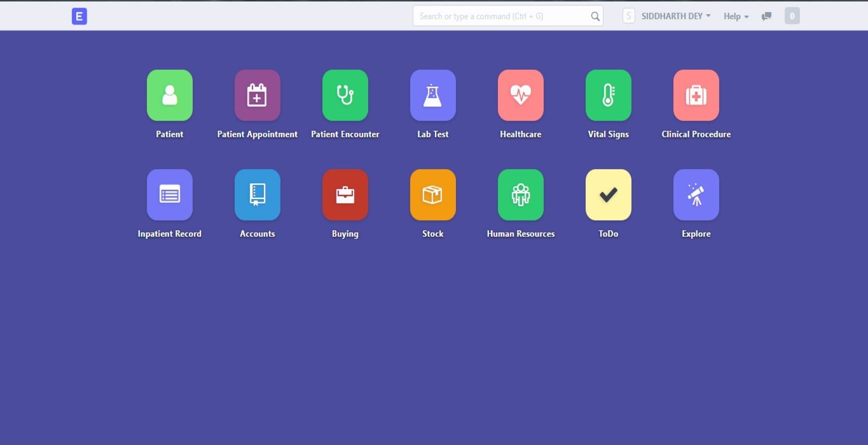Open the Lab Test flask icon

[x=432, y=95]
